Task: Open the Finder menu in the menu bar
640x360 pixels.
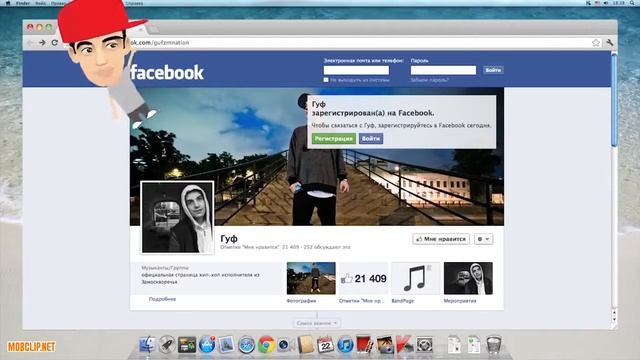Action: pos(23,3)
